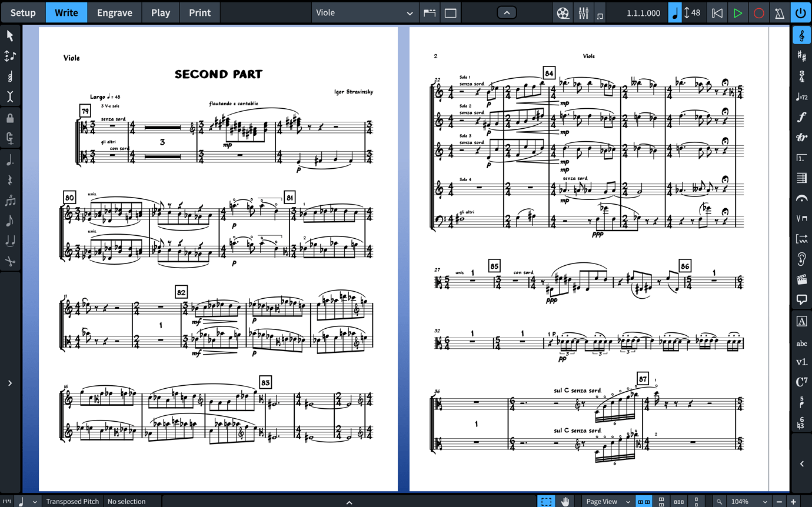Select the arrow selection tool in left toolbox

pos(10,36)
